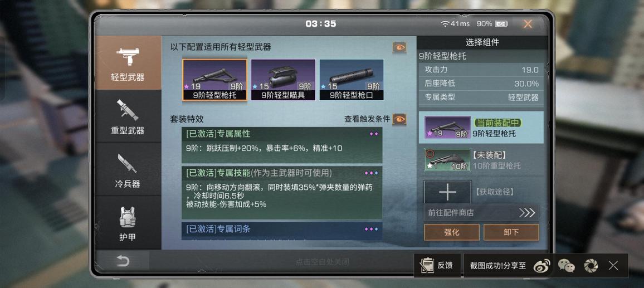The width and height of the screenshot is (644, 288).
Task: Toggle the 查看触发条件 eye icon
Action: pos(399,119)
